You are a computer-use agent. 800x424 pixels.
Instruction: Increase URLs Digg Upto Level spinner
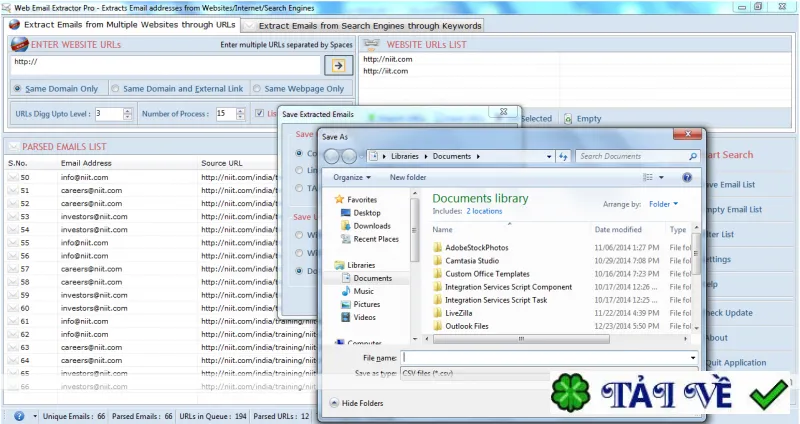click(128, 111)
